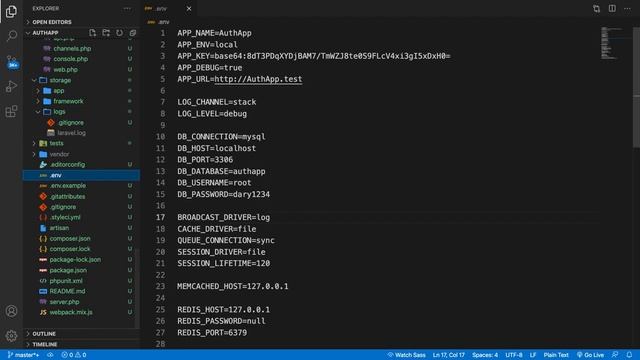Change indentation via Spaces: 4

click(x=485, y=355)
